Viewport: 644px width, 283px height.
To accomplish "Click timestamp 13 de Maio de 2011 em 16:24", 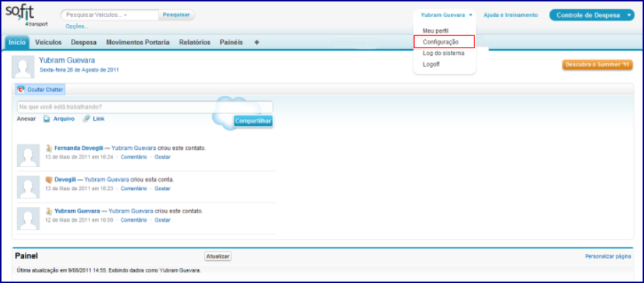I will [x=80, y=157].
